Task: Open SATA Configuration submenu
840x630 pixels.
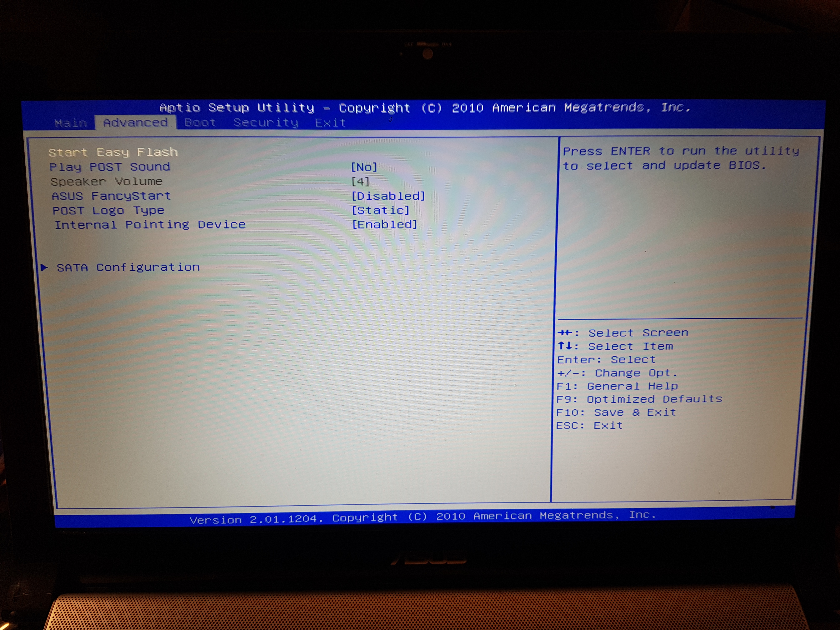Action: [x=128, y=267]
